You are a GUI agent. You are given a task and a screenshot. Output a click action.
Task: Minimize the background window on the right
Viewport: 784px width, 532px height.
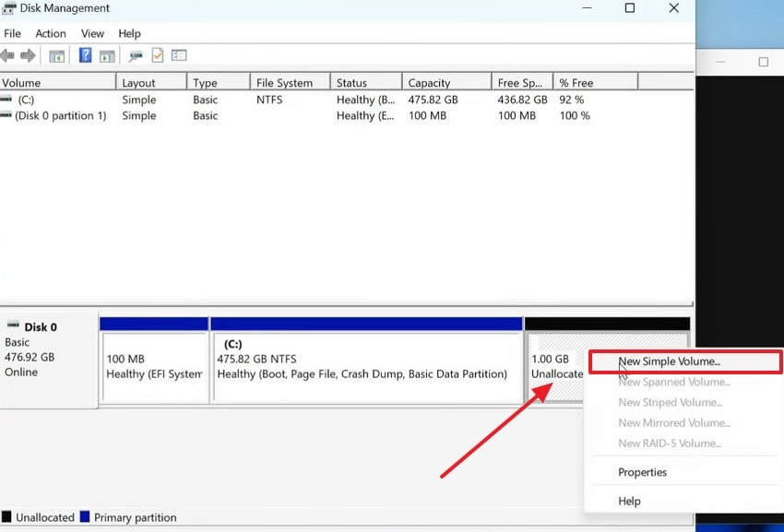pos(720,62)
